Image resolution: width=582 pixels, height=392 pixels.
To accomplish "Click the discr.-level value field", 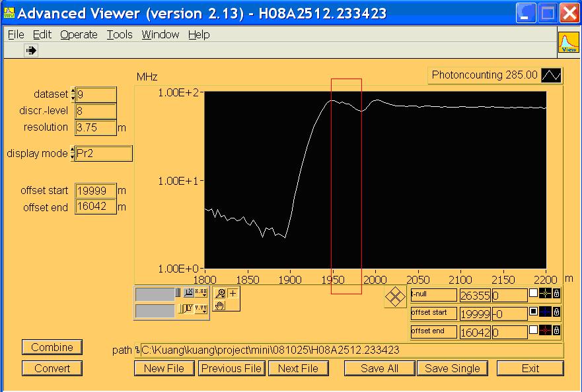I will pyautogui.click(x=96, y=111).
